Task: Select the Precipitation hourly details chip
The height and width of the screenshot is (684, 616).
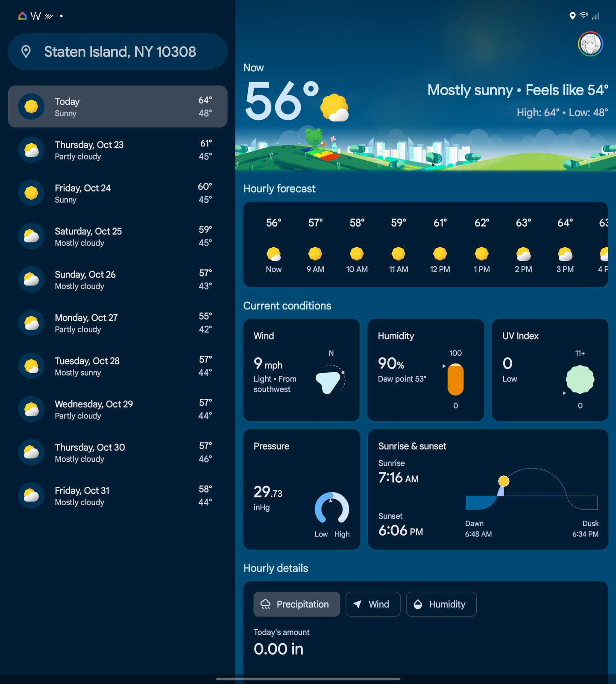Action: [x=296, y=604]
